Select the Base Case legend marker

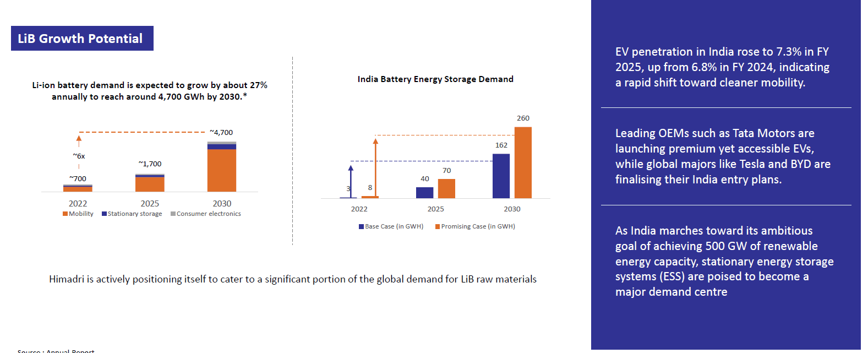click(361, 226)
